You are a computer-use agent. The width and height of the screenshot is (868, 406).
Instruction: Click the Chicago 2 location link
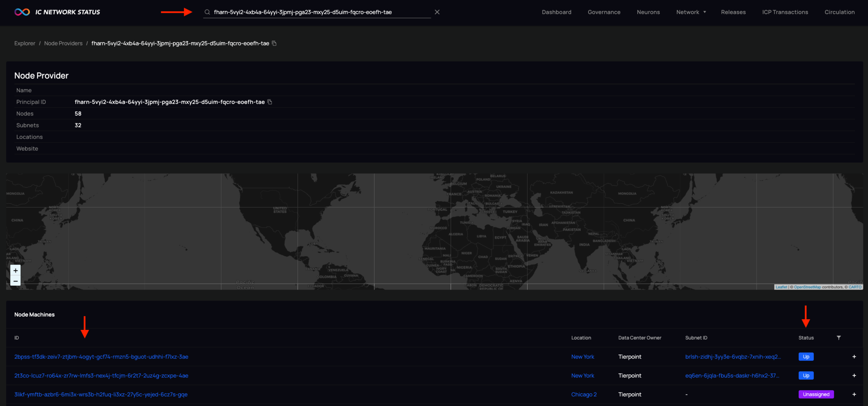[584, 395]
